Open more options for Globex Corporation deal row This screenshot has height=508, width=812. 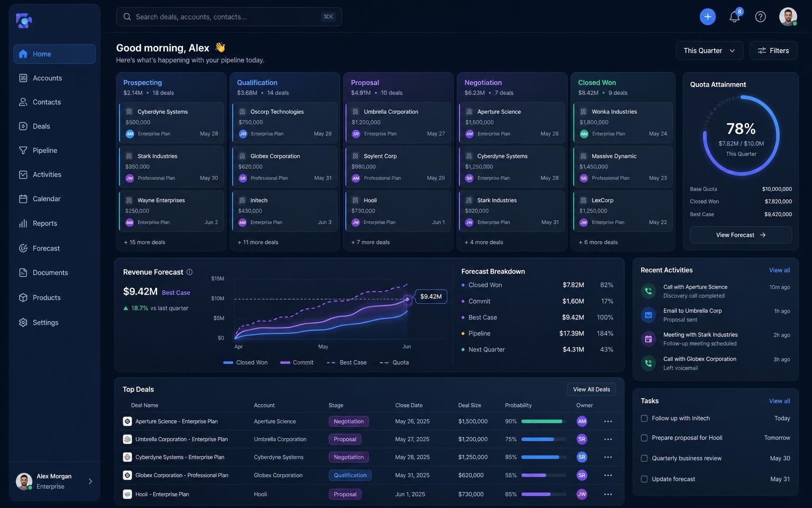pos(608,476)
